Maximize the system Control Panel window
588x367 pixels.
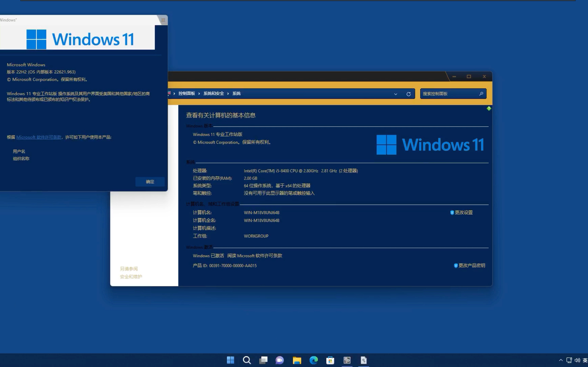pyautogui.click(x=469, y=76)
